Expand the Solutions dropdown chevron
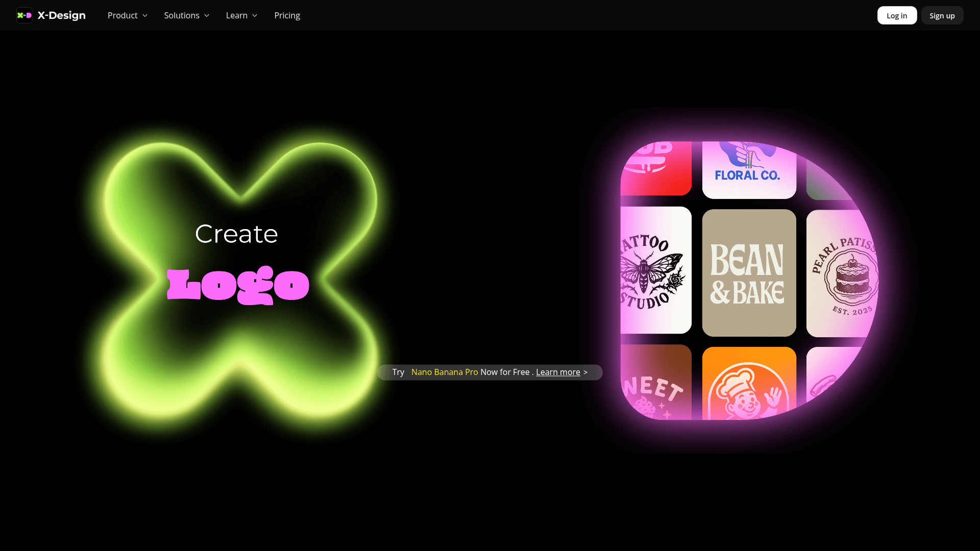The height and width of the screenshot is (551, 980). 207,16
